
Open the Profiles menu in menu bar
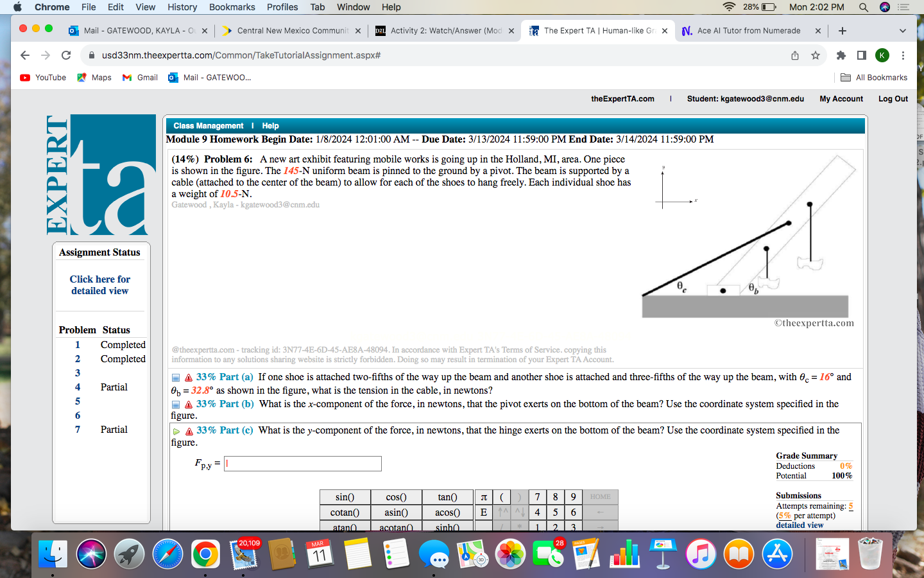tap(282, 7)
